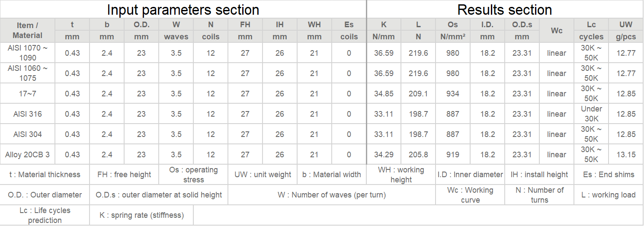Image resolution: width=644 pixels, height=226 pixels.
Task: Select the 36.59 value in first row
Action: [384, 53]
